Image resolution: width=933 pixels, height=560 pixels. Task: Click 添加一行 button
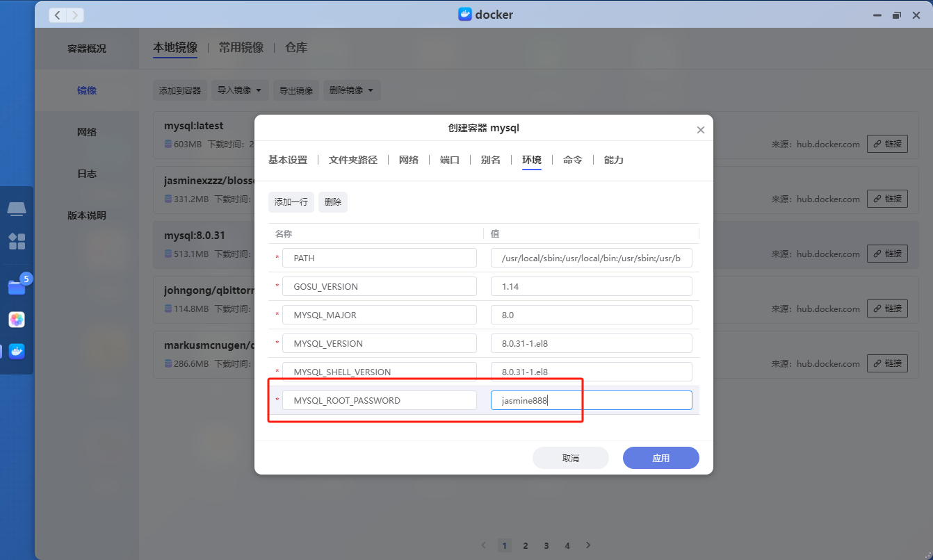tap(291, 202)
